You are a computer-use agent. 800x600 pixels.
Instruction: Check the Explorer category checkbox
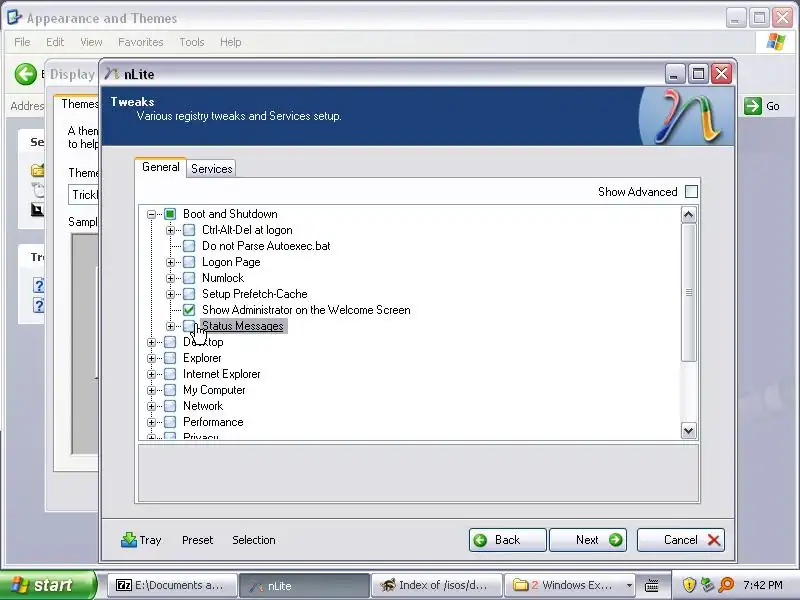pos(170,358)
